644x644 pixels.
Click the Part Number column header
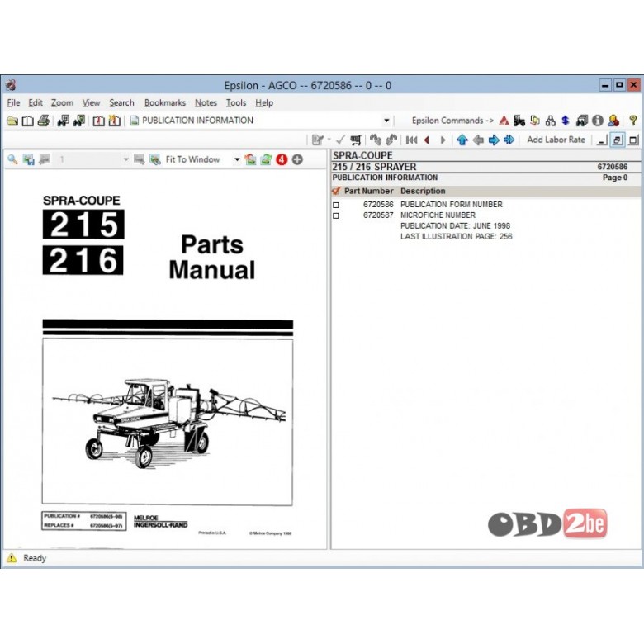[368, 191]
